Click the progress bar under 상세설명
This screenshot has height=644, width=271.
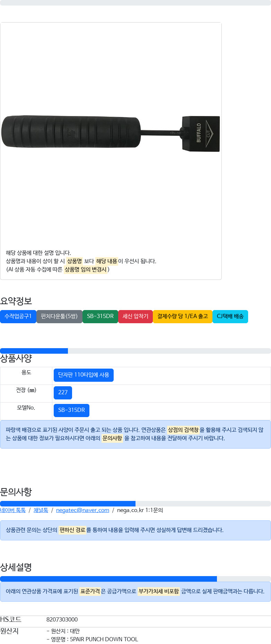[135, 579]
